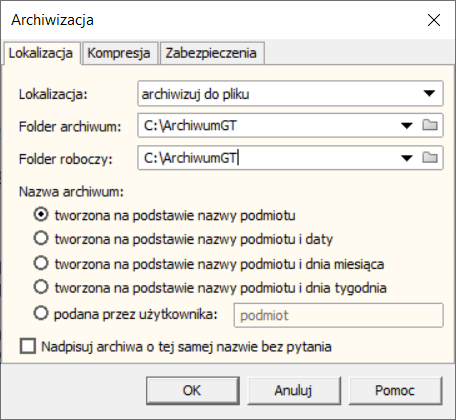Image resolution: width=456 pixels, height=420 pixels.
Task: Click the Anuluj button
Action: (x=294, y=390)
